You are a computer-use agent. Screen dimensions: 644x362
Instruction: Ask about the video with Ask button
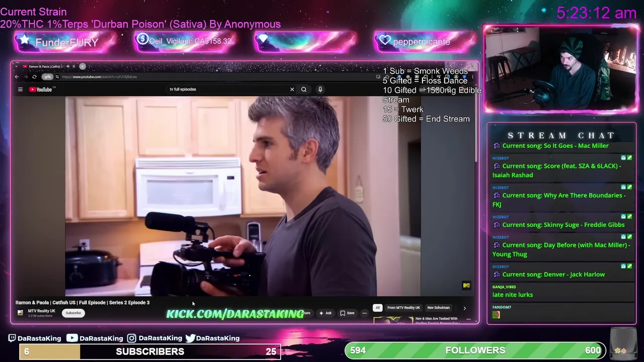pos(325,313)
